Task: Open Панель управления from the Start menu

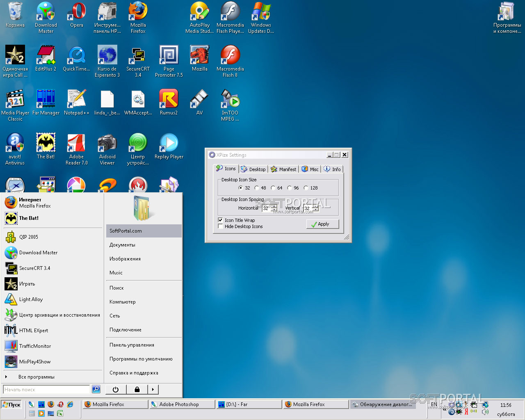Action: [x=144, y=345]
